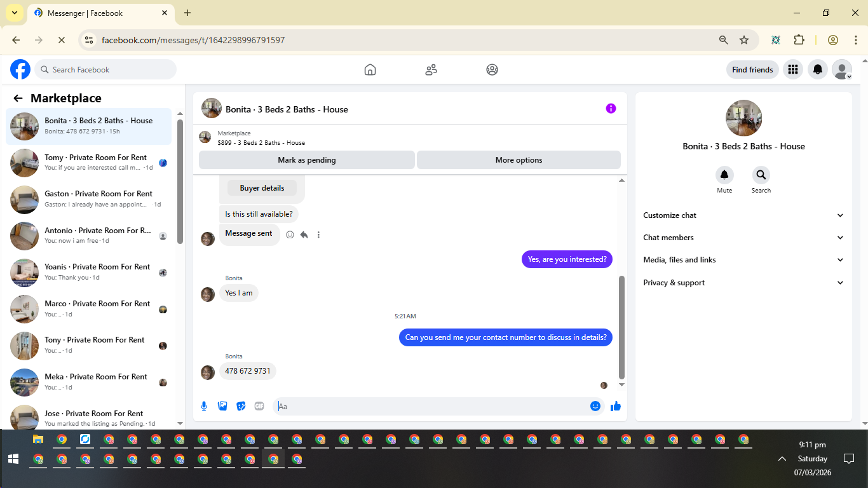Click the conversation list scrollbar
Image resolution: width=868 pixels, height=488 pixels.
click(x=180, y=181)
